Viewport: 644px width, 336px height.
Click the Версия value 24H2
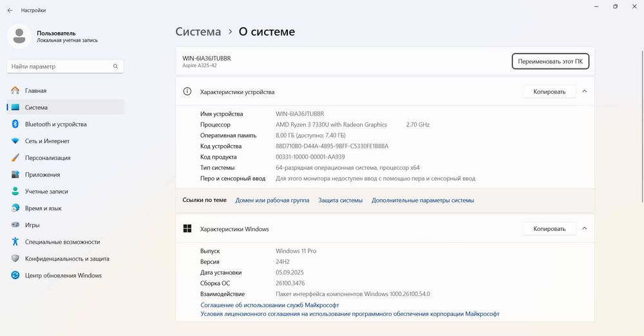[283, 262]
